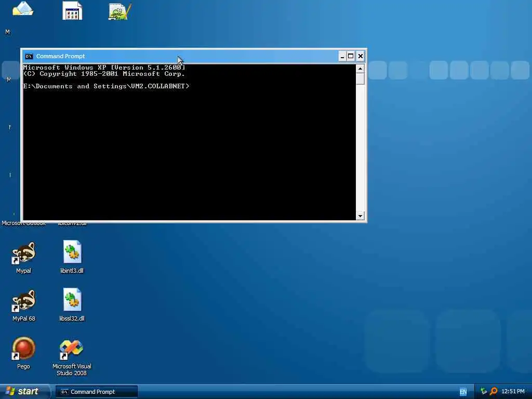Select the libssl32.dll file icon

72,300
